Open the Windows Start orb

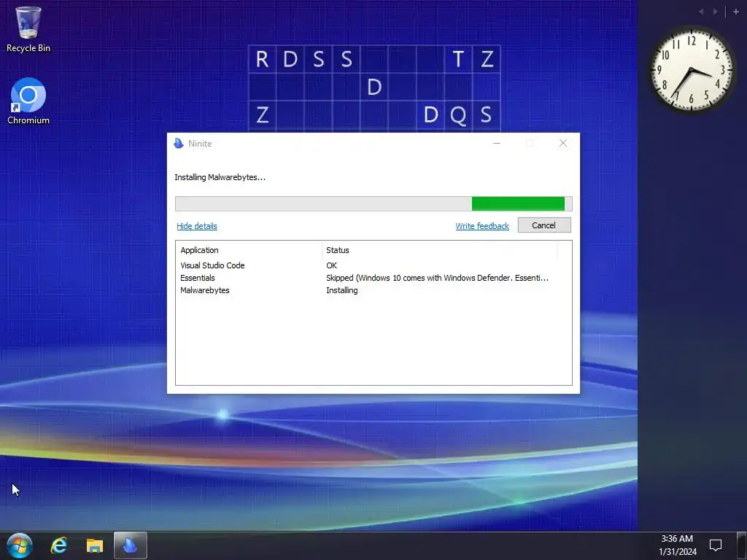(20, 545)
